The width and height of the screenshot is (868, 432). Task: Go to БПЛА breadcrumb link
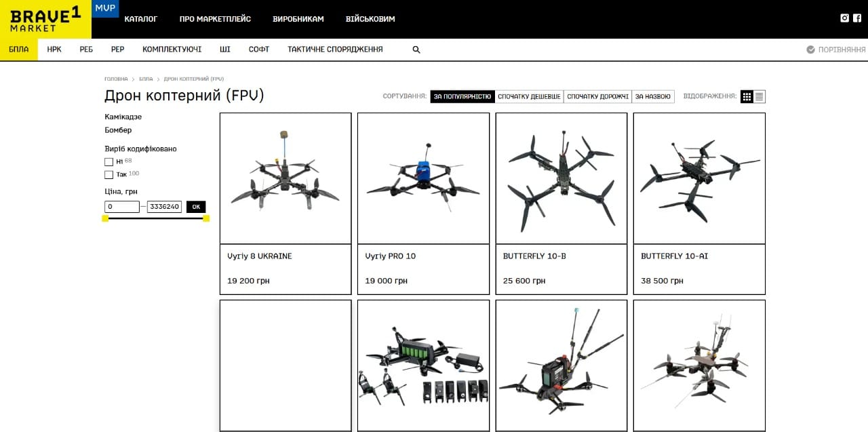(x=146, y=79)
